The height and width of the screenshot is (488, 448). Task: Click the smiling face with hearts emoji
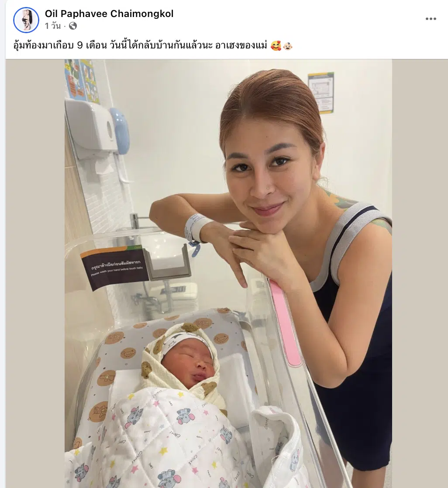point(276,46)
